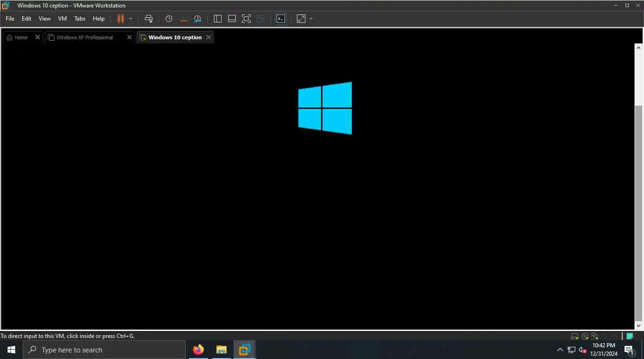This screenshot has width=644, height=359.
Task: Toggle the console view button
Action: point(281,19)
